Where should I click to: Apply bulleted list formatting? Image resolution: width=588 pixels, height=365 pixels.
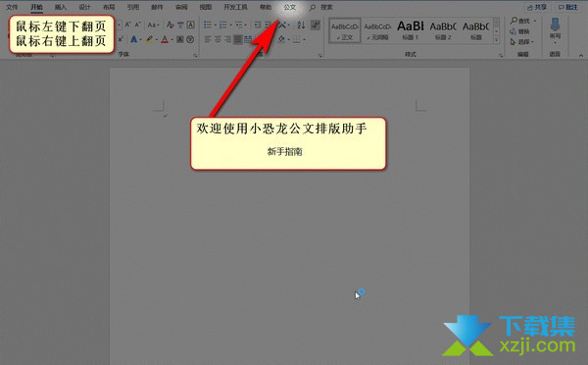[208, 25]
